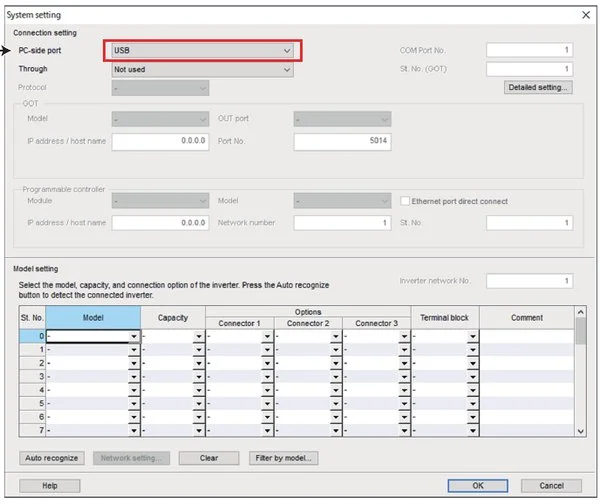600x504 pixels.
Task: Open Capacity dropdown for station 2
Action: (x=199, y=363)
